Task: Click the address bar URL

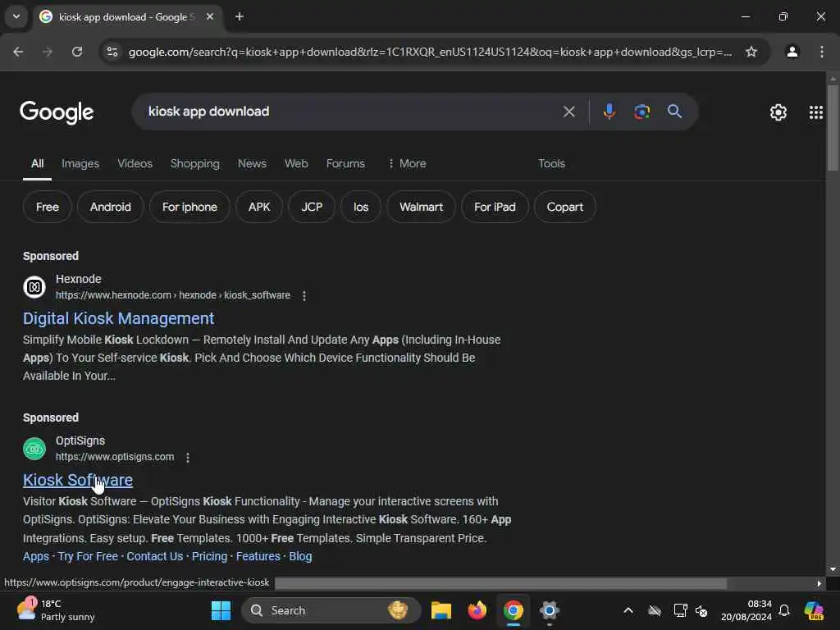Action: (x=430, y=52)
